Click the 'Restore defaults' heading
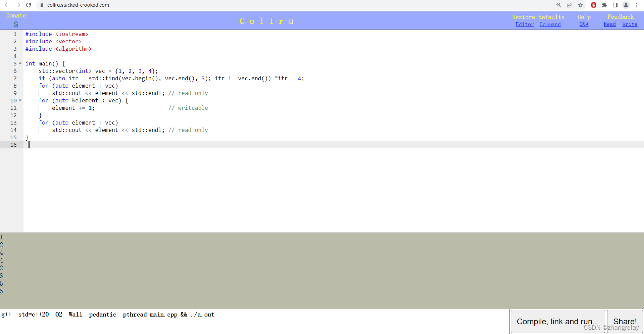 [538, 17]
